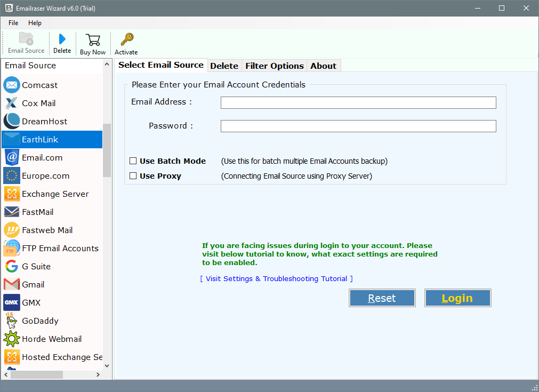Select the Comcast envelope icon
The height and width of the screenshot is (392, 539).
tap(12, 85)
